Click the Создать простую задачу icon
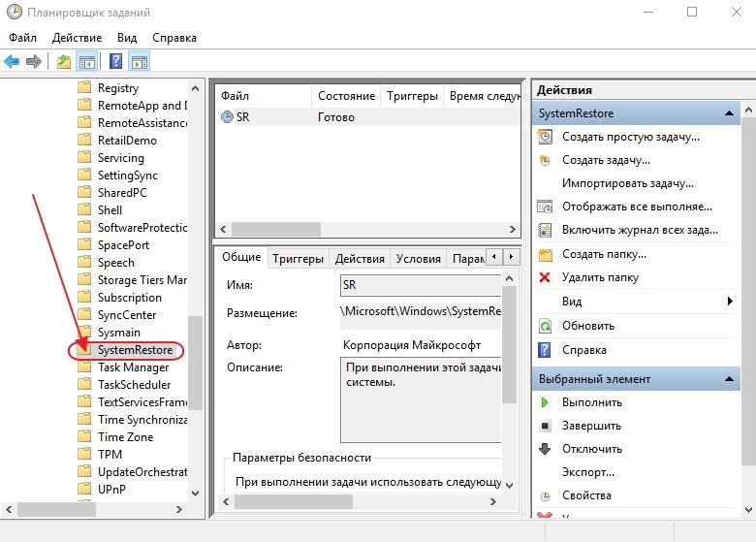The height and width of the screenshot is (542, 756). [545, 137]
